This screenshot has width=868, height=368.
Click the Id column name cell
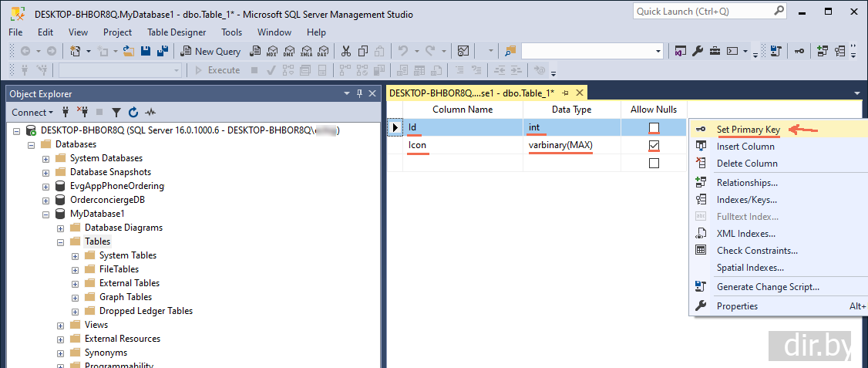tap(463, 128)
